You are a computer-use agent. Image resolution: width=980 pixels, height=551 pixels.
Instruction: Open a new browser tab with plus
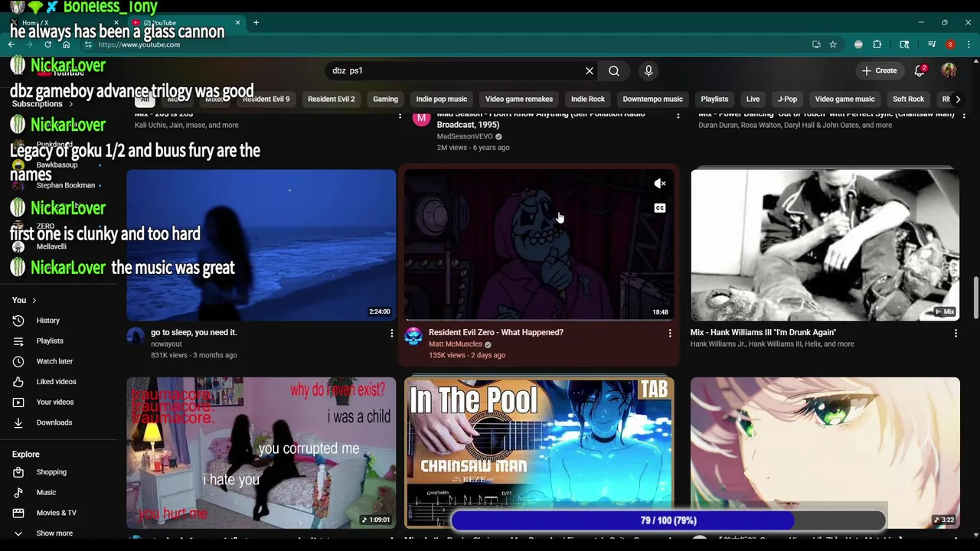(x=256, y=23)
